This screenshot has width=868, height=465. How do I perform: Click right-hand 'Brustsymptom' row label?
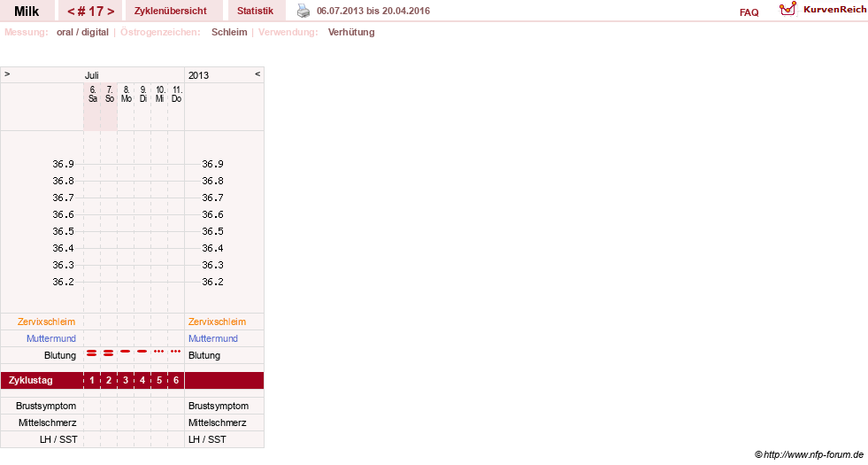[219, 407]
